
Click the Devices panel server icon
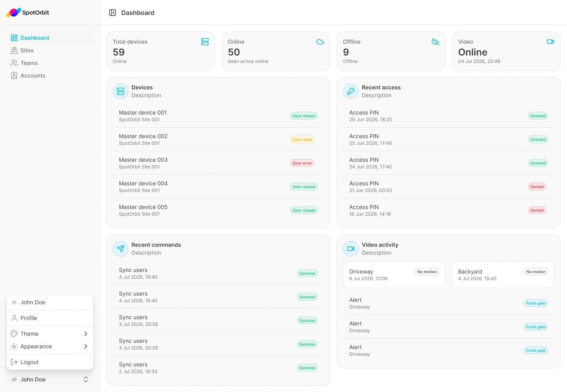pos(120,91)
